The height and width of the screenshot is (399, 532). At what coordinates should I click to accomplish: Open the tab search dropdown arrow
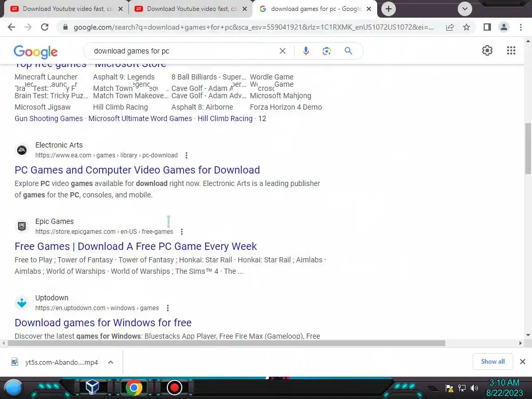(x=465, y=9)
